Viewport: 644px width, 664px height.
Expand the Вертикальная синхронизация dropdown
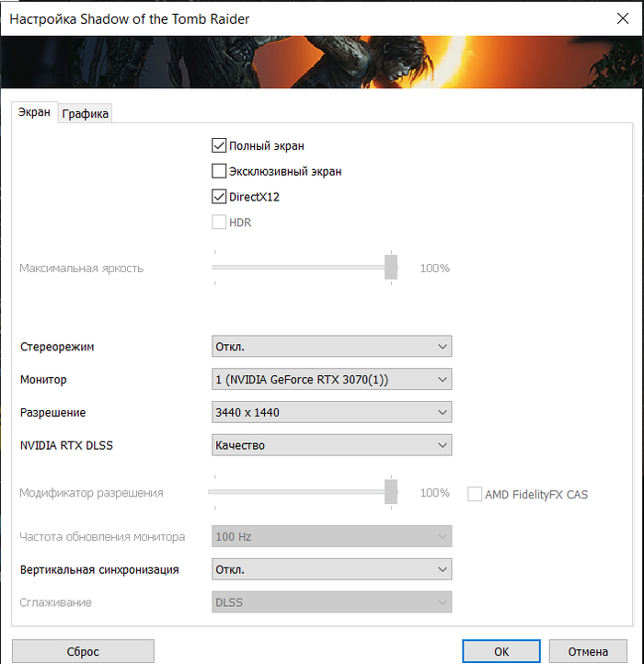coord(332,569)
